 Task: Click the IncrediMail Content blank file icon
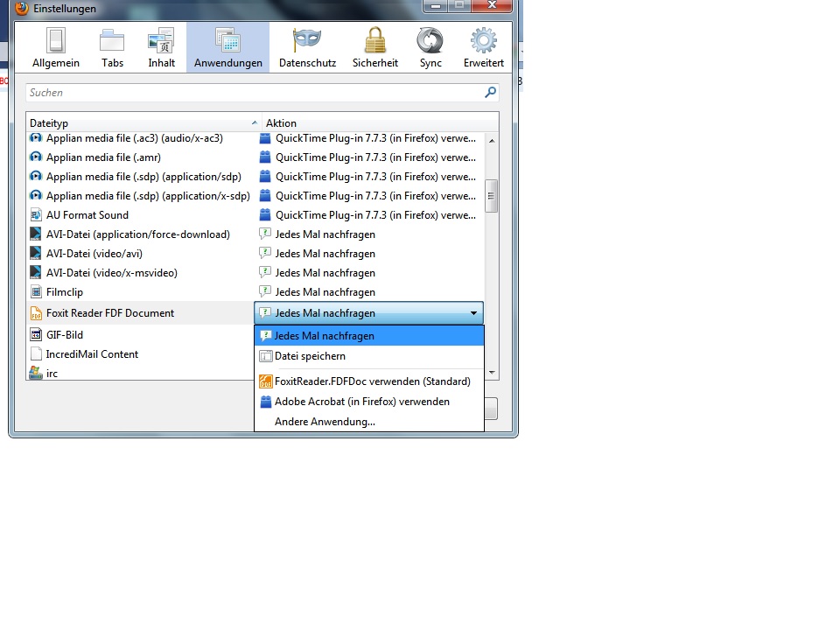[x=36, y=354]
